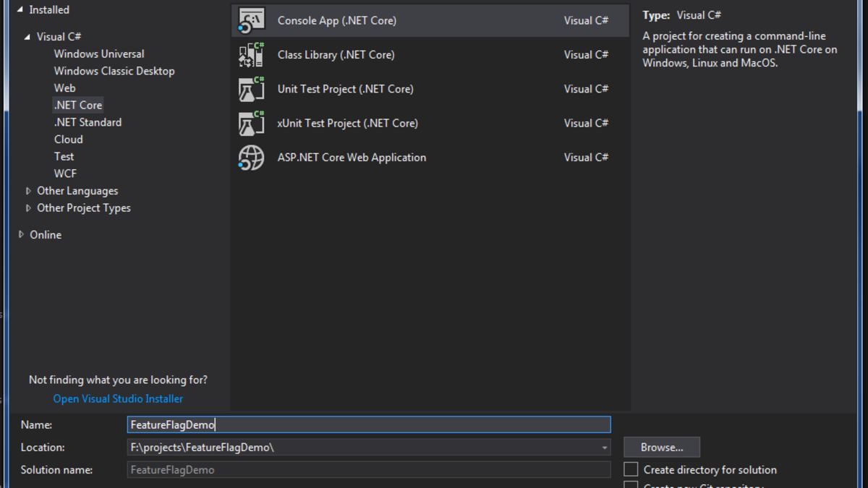Screen dimensions: 868x488
Task: Select the Cloud category
Action: pos(69,140)
